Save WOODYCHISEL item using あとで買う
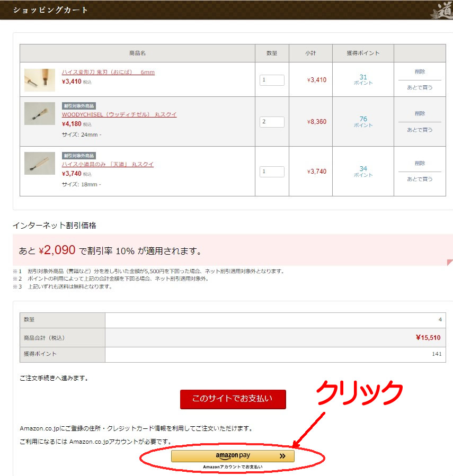Screen dimensions: 453x476 coord(420,130)
